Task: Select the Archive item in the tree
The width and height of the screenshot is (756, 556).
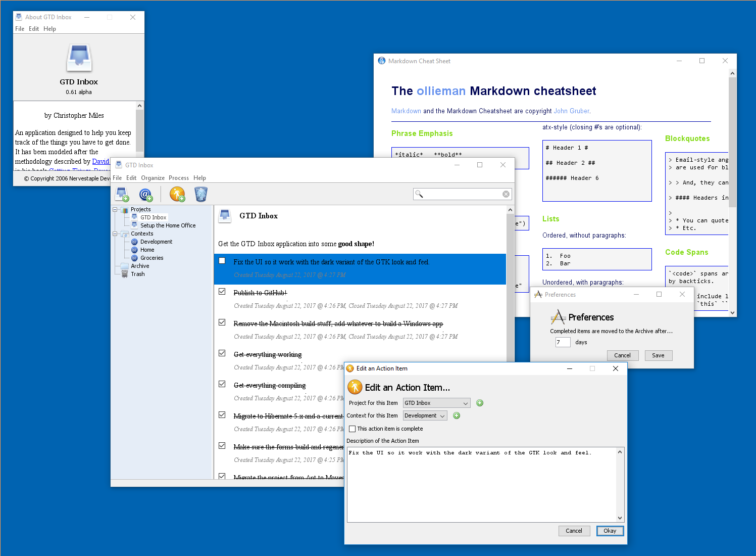Action: pos(140,266)
